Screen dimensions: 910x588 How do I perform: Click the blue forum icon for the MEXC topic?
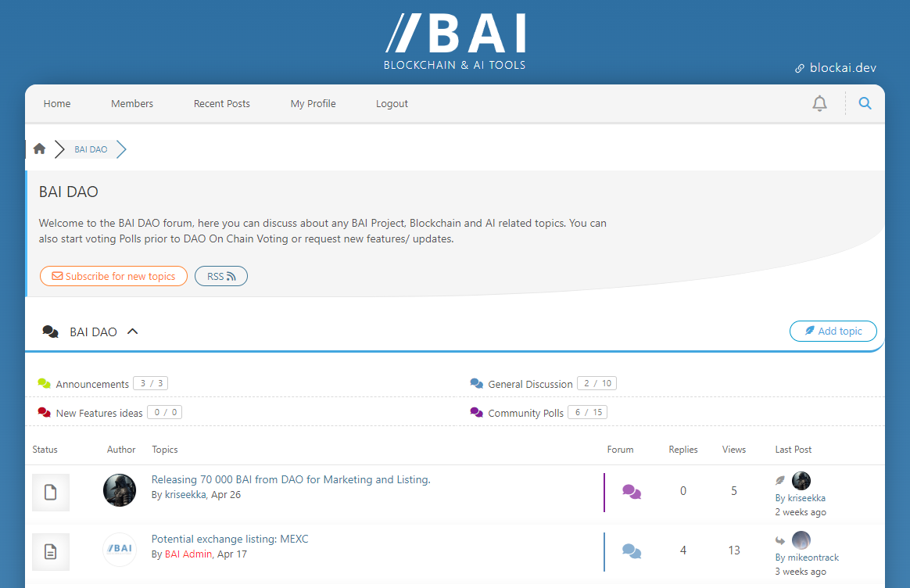[632, 551]
